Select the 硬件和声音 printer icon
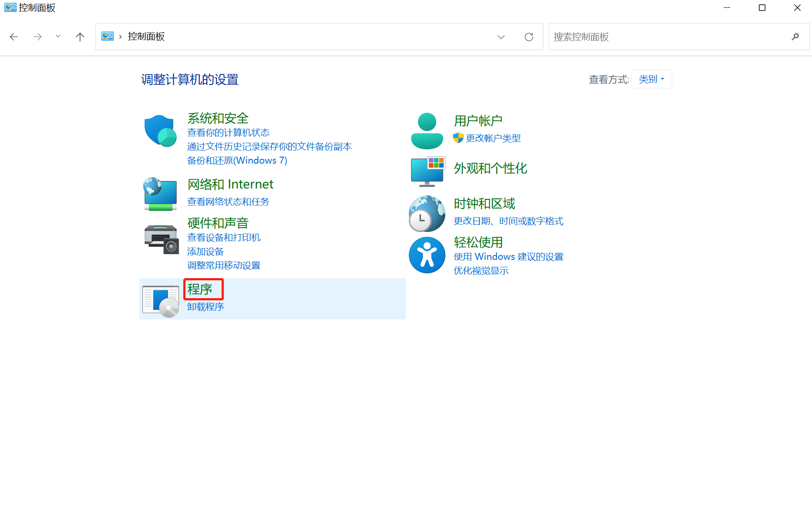This screenshot has height=521, width=812. coord(161,239)
